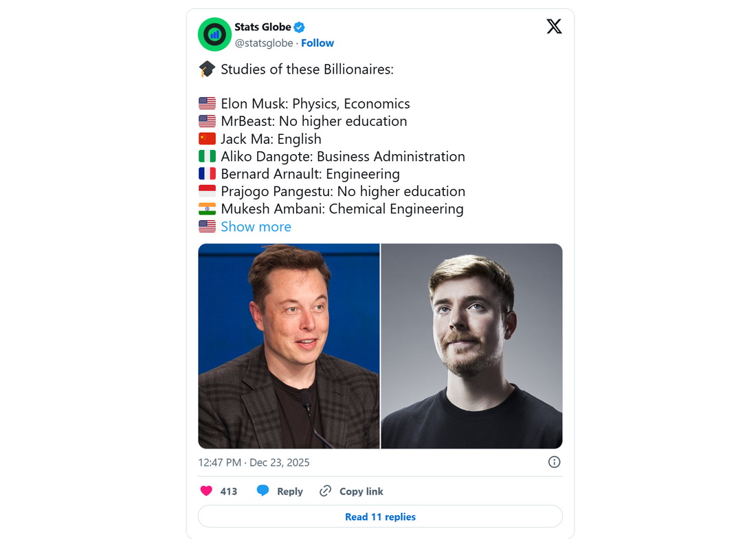This screenshot has height=551, width=756.
Task: Click Read 11 replies
Action: (380, 516)
